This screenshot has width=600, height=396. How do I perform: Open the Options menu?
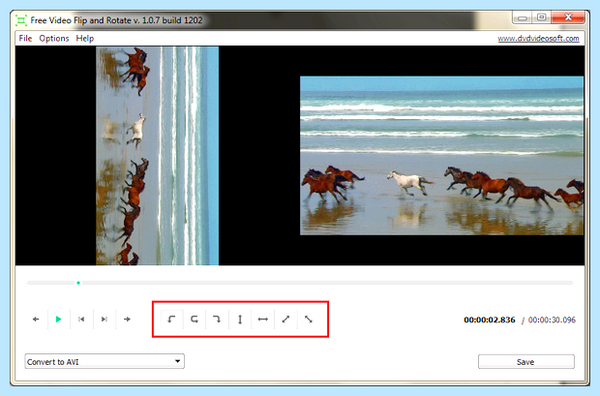click(54, 38)
